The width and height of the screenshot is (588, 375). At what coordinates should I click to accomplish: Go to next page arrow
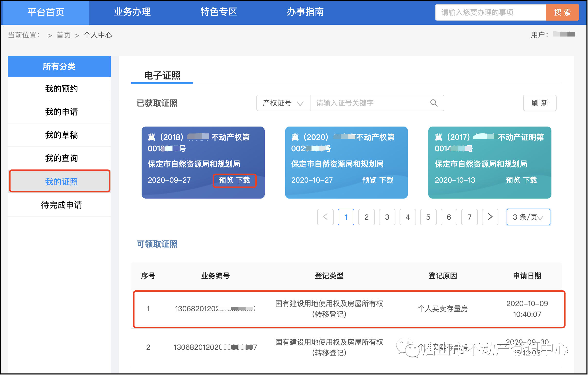pos(490,217)
